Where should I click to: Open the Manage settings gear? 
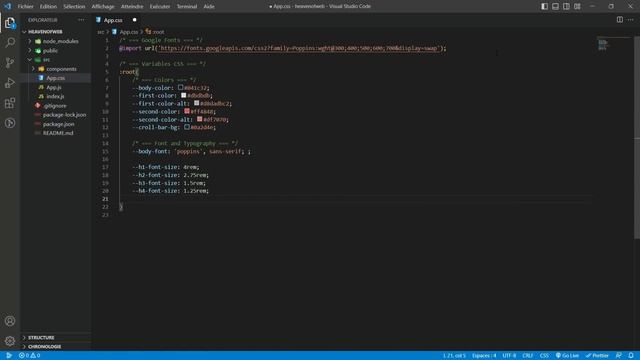click(10, 341)
